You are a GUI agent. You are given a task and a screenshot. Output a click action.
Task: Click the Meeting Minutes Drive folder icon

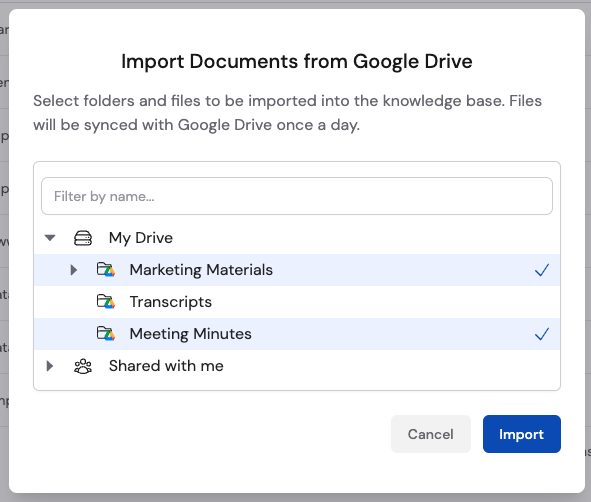click(x=106, y=334)
